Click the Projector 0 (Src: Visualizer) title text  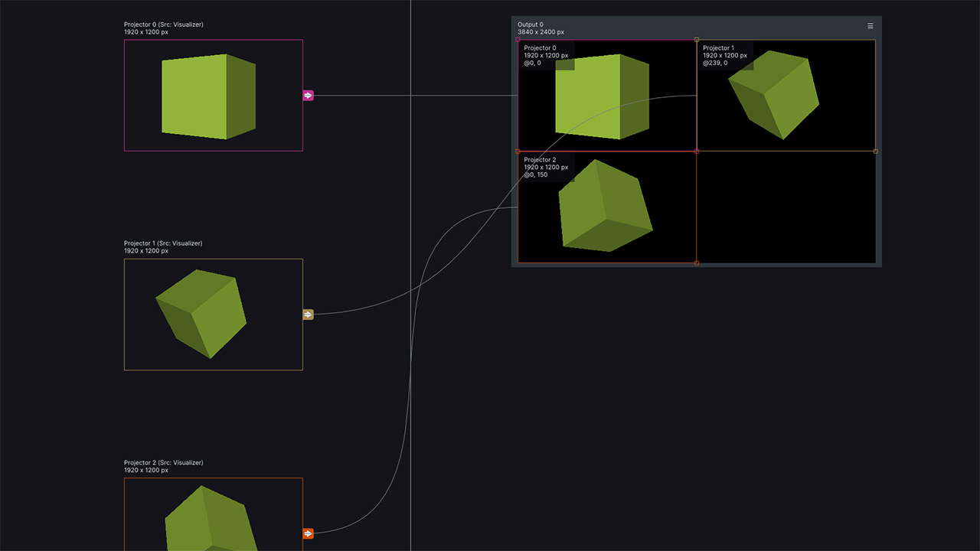[163, 24]
